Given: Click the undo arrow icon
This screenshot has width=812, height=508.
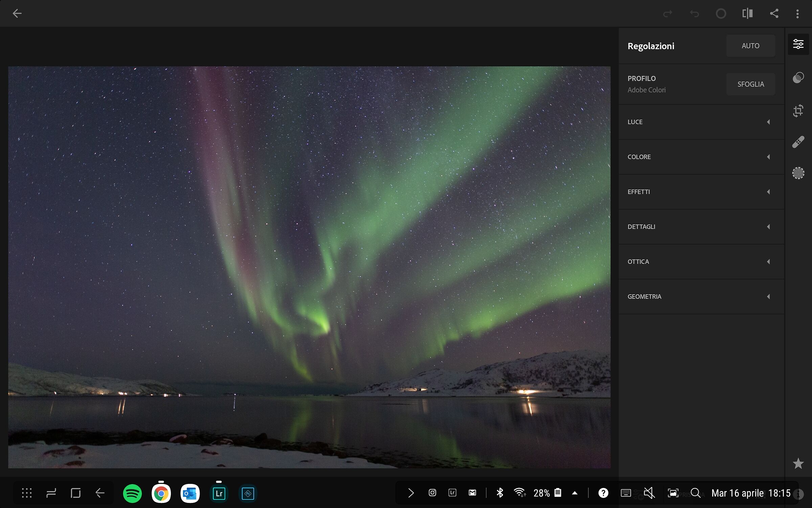Looking at the screenshot, I should pyautogui.click(x=694, y=14).
